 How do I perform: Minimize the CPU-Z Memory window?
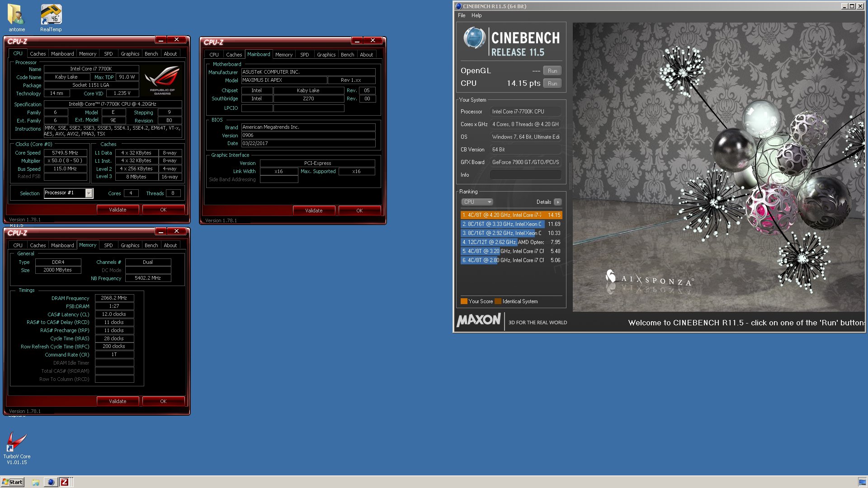[x=161, y=231]
